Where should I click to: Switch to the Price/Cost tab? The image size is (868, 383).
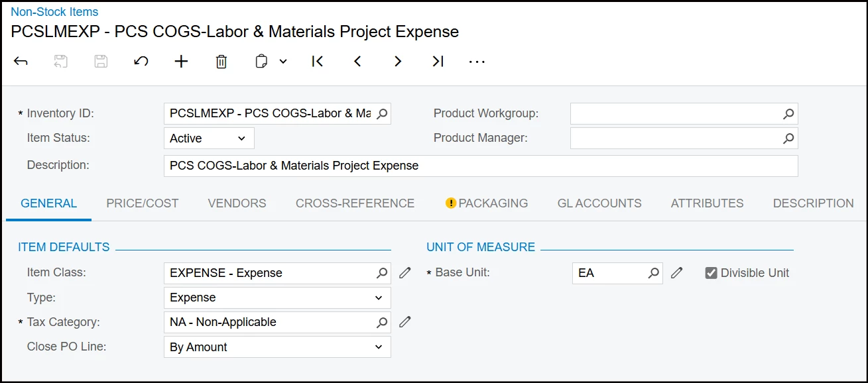tap(143, 203)
